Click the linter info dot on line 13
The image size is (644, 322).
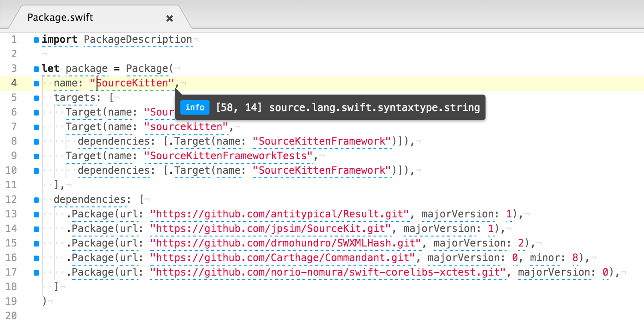coord(36,215)
